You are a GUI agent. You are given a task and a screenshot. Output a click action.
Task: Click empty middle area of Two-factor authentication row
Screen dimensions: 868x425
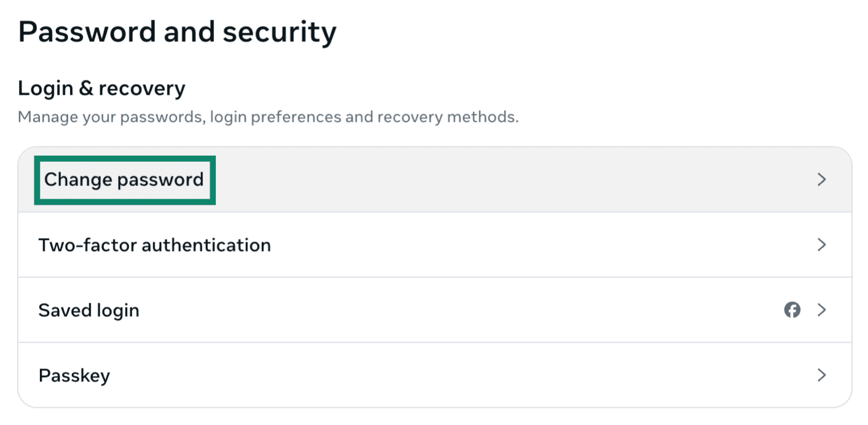click(x=523, y=245)
